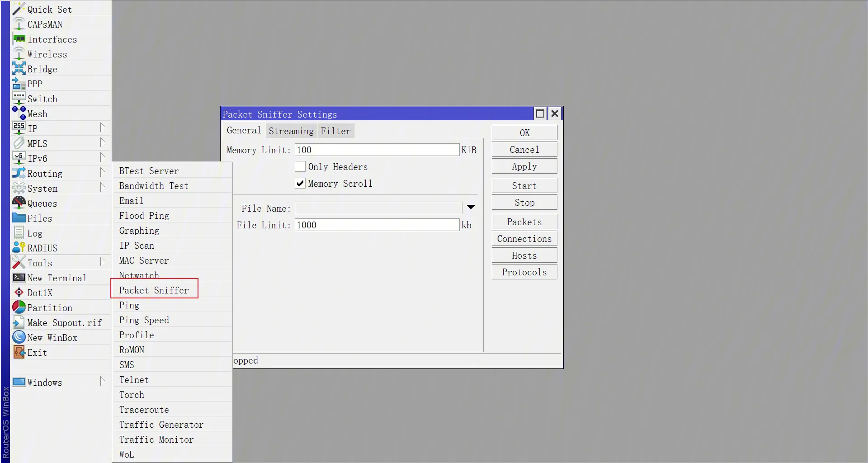
Task: Expand the Routing submenu arrow
Action: pyautogui.click(x=103, y=173)
